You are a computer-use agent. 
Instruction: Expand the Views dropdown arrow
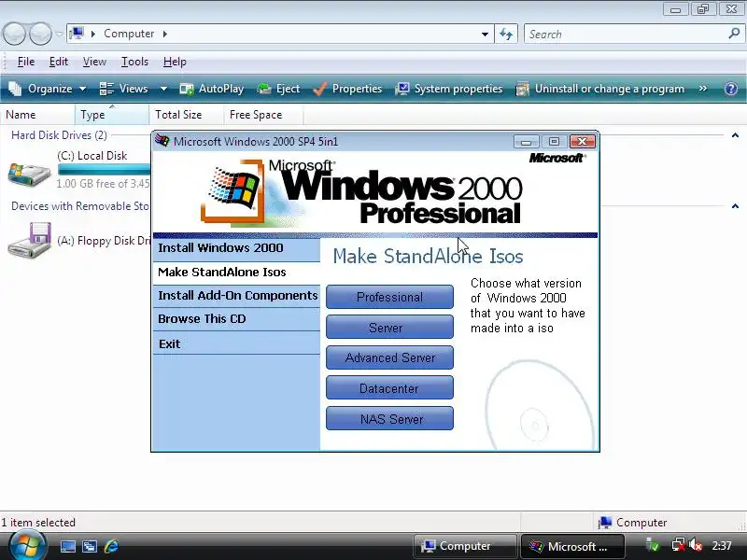[163, 89]
